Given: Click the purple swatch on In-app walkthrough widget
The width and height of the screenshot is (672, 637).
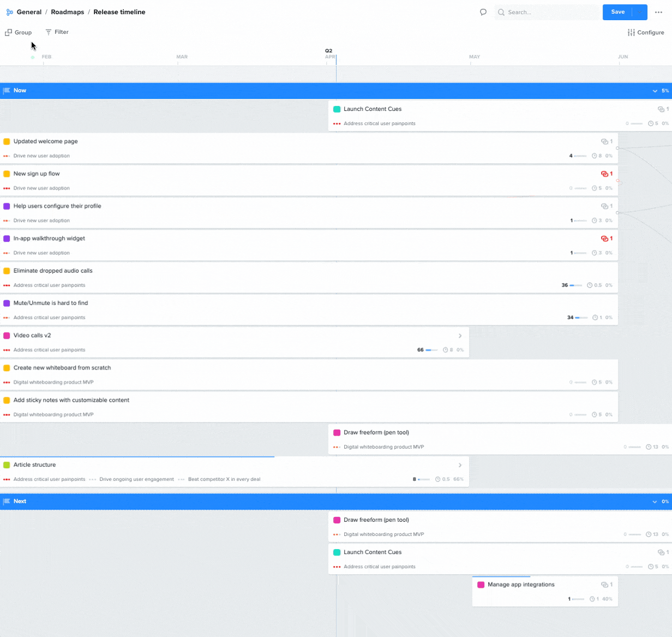Looking at the screenshot, I should click(x=7, y=239).
